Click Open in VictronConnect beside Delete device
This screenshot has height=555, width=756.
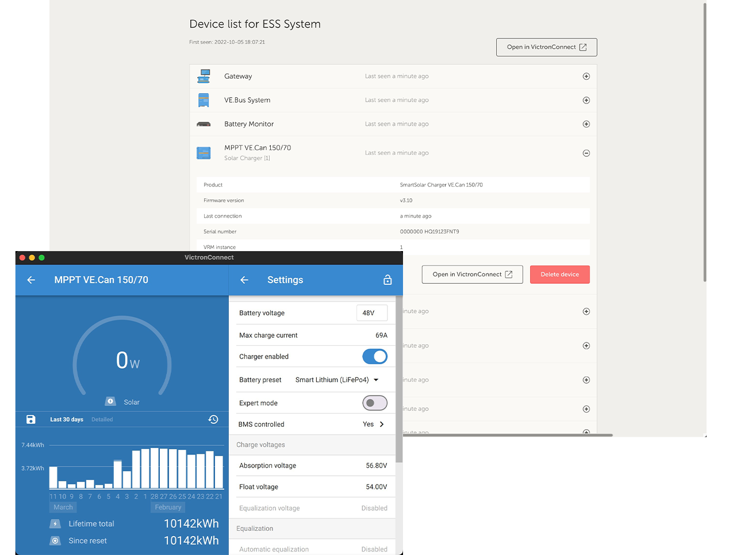pyautogui.click(x=473, y=275)
